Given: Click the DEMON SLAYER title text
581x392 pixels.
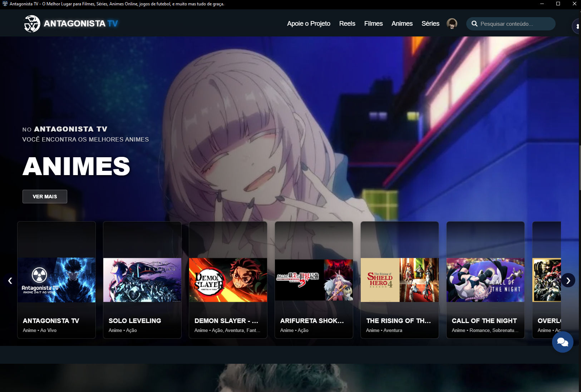Looking at the screenshot, I should pos(226,321).
